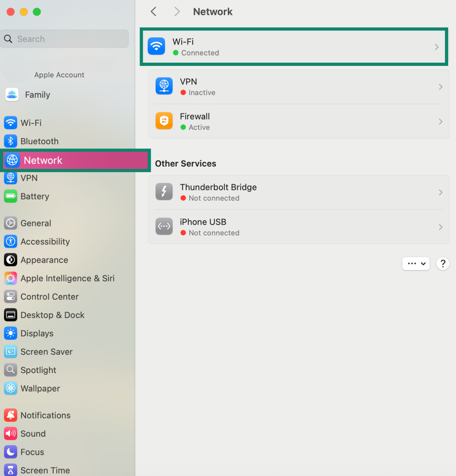Image resolution: width=456 pixels, height=476 pixels.
Task: Navigate back using the back arrow
Action: click(x=153, y=11)
